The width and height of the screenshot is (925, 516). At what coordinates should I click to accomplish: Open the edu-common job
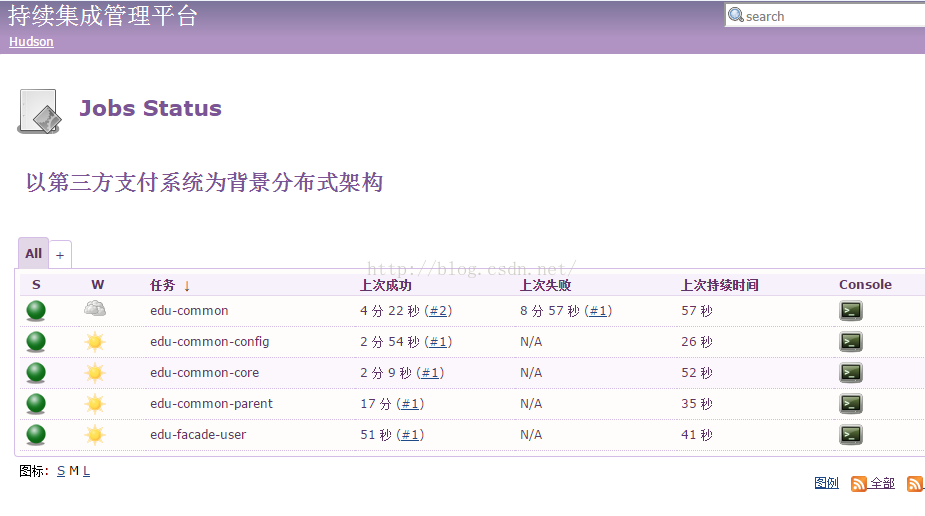pos(189,311)
